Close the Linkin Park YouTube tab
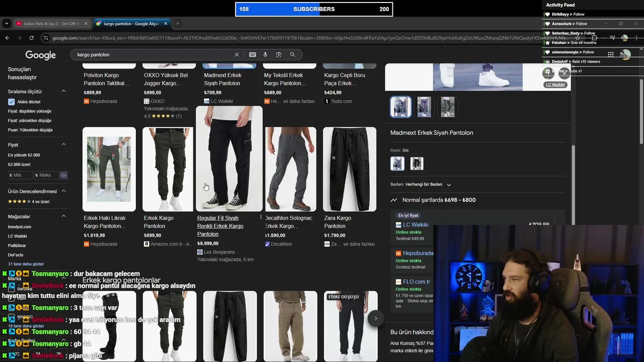This screenshot has height=362, width=644. (86, 24)
